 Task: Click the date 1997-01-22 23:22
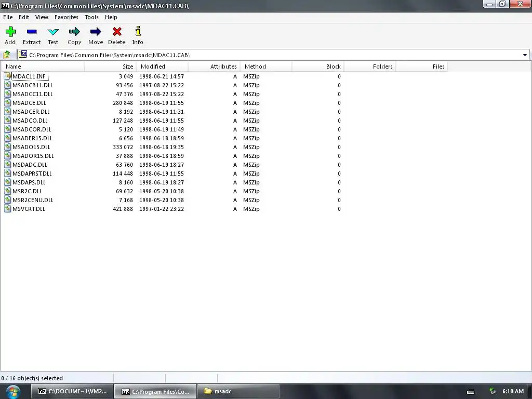[x=162, y=209]
